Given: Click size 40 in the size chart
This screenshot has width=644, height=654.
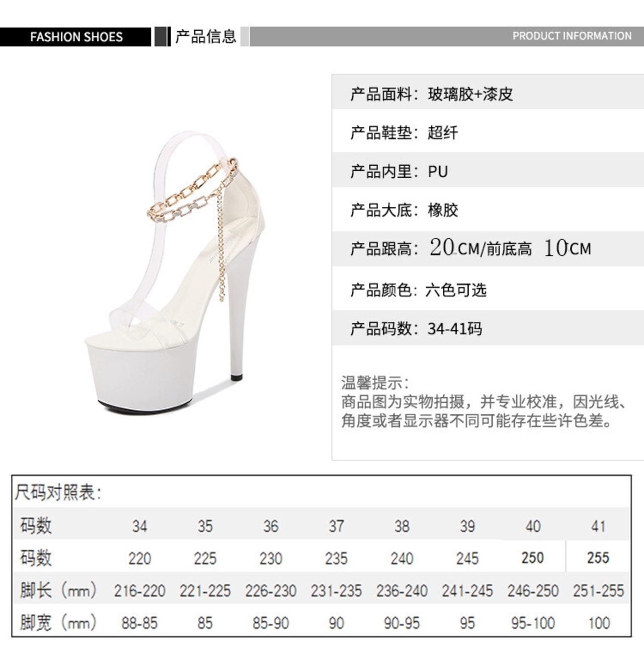Looking at the screenshot, I should tap(533, 526).
